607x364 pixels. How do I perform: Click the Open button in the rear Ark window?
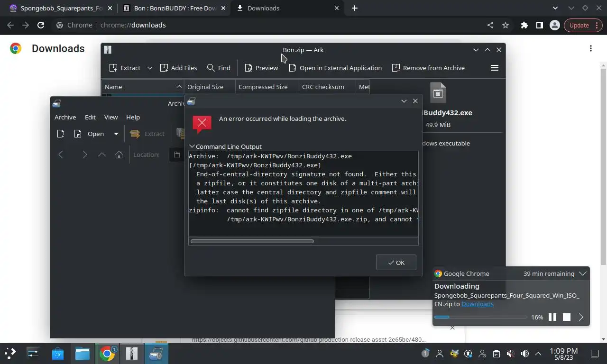click(x=90, y=134)
